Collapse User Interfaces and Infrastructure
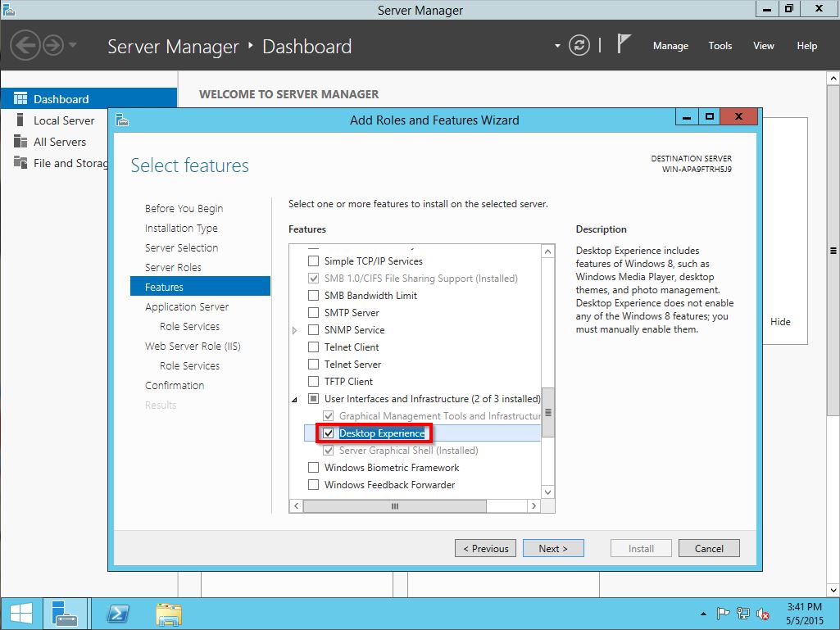The width and height of the screenshot is (840, 630). point(294,398)
